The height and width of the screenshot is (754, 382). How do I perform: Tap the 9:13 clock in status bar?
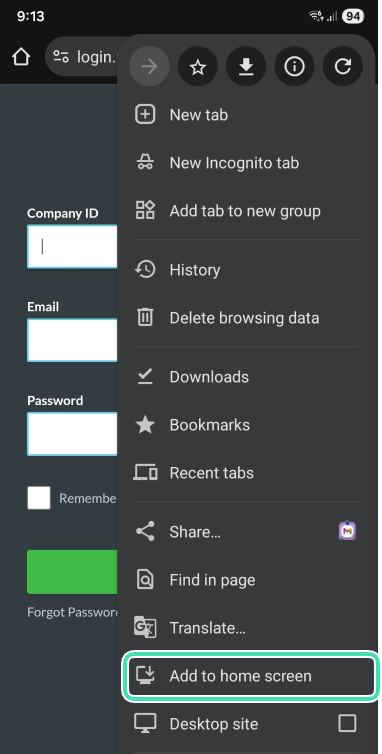coord(30,16)
